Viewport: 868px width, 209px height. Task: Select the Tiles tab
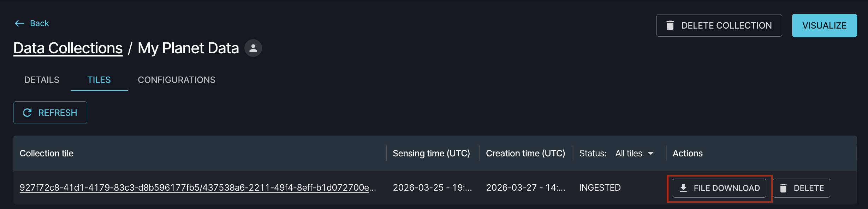point(99,80)
